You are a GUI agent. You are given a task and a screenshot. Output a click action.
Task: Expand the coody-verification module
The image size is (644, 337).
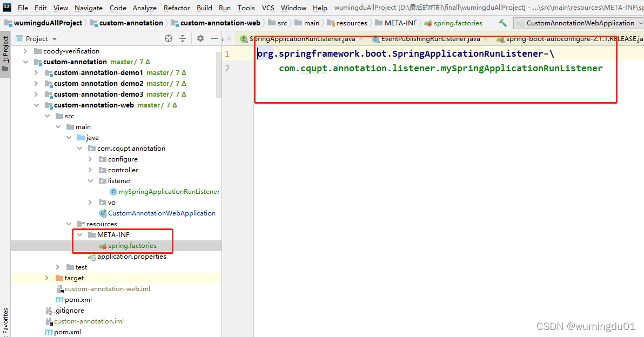coord(25,51)
